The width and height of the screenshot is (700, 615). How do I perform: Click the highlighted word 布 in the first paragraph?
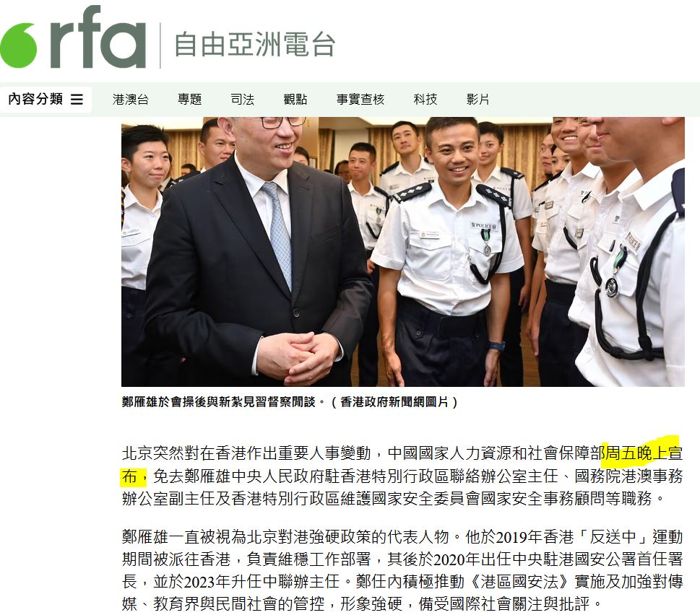coord(129,476)
